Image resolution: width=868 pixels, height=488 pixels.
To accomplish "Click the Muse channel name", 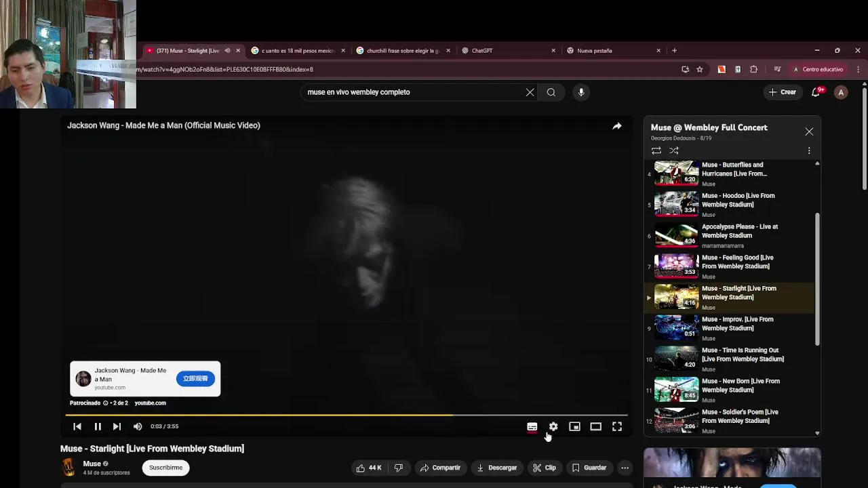I will [92, 464].
